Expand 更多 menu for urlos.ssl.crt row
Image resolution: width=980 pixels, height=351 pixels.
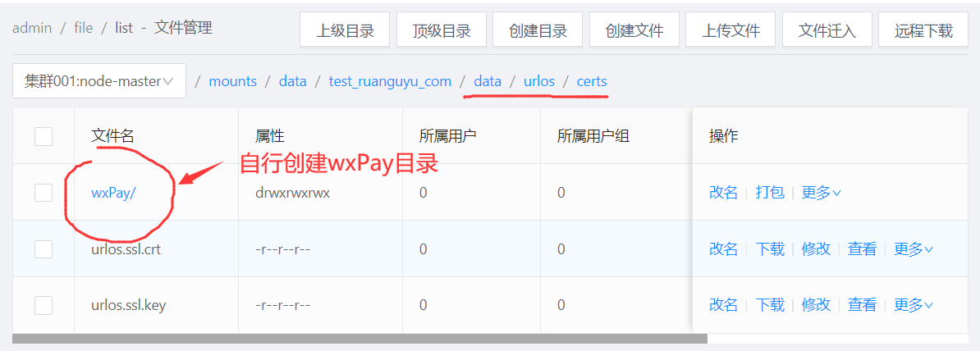[914, 249]
